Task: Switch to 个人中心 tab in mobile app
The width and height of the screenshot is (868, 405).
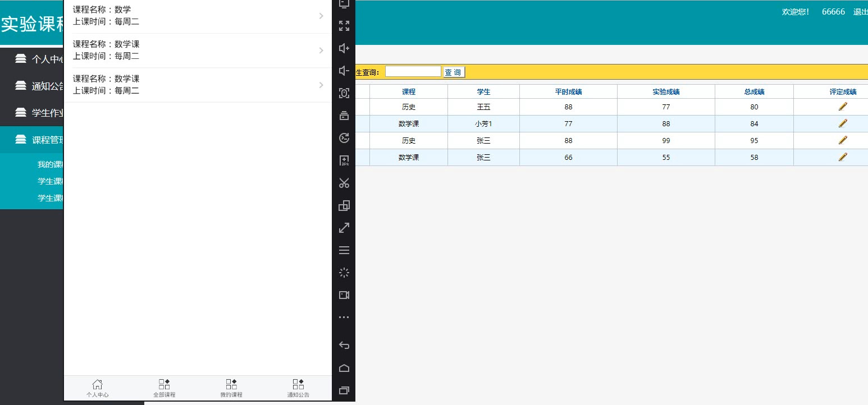Action: pos(97,388)
